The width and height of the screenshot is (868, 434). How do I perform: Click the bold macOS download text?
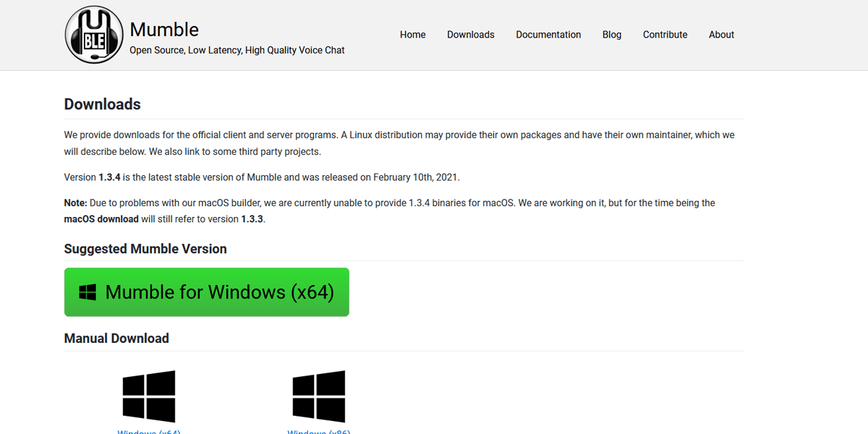[101, 219]
